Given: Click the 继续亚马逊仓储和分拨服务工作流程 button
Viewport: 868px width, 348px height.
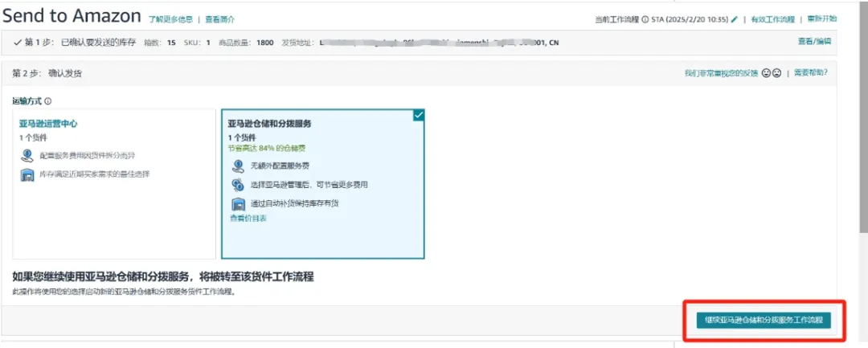Looking at the screenshot, I should pyautogui.click(x=764, y=320).
